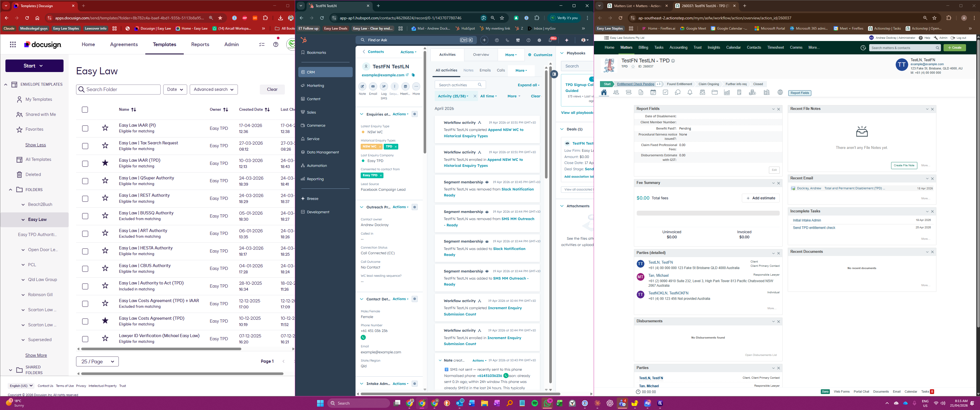The width and height of the screenshot is (980, 410).
Task: Click the Log SMS icon
Action: 383,86
